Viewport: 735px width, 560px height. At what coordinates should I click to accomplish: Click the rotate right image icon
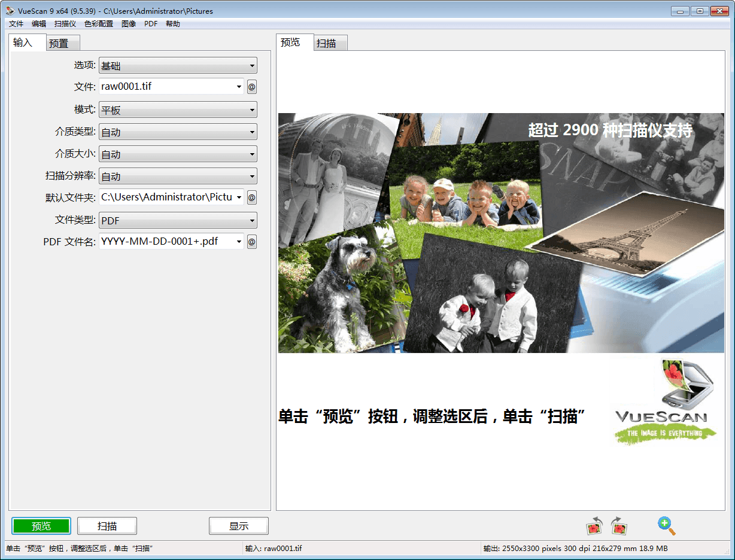coord(619,526)
